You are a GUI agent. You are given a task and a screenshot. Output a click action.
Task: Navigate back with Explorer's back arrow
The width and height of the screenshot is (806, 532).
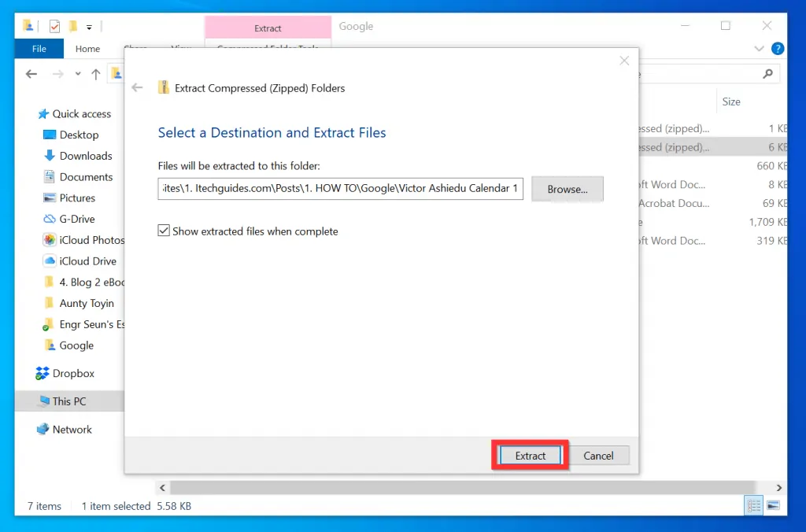click(x=31, y=74)
